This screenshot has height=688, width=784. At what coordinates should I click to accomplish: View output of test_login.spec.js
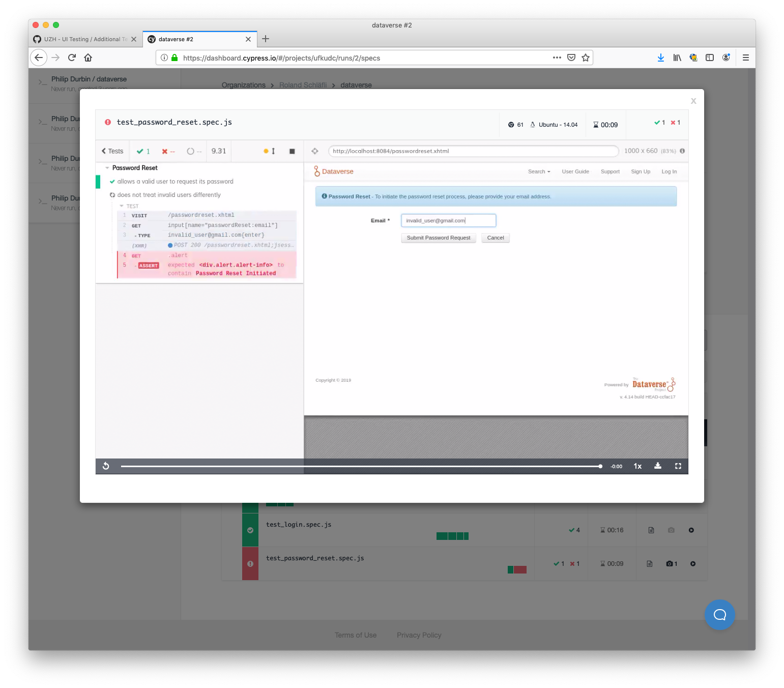click(651, 530)
